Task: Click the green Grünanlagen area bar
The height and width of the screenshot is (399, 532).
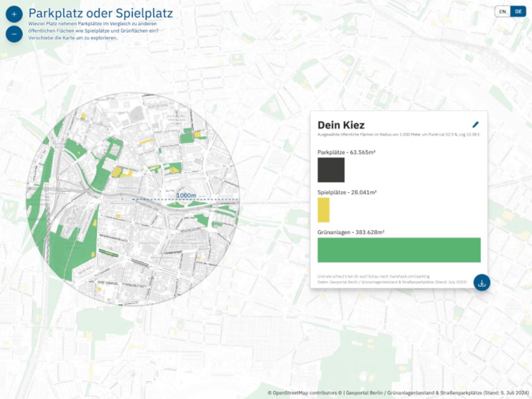Action: tap(399, 250)
